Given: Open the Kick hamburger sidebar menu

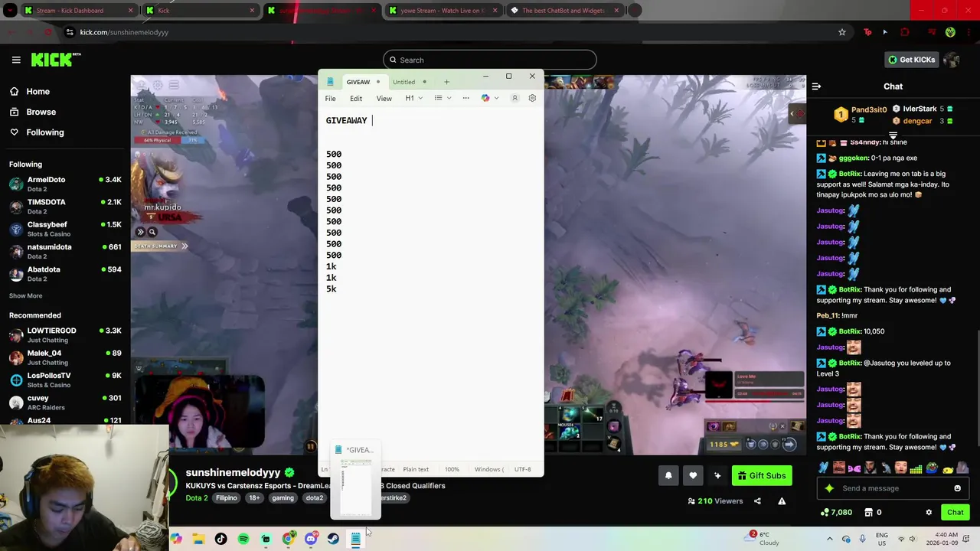Looking at the screenshot, I should pos(16,60).
